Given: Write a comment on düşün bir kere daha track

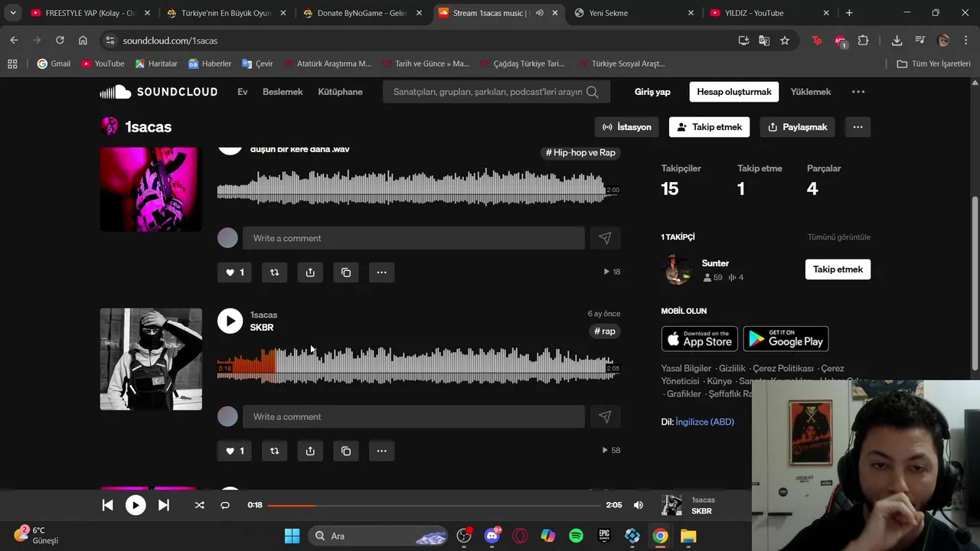Looking at the screenshot, I should pyautogui.click(x=413, y=238).
